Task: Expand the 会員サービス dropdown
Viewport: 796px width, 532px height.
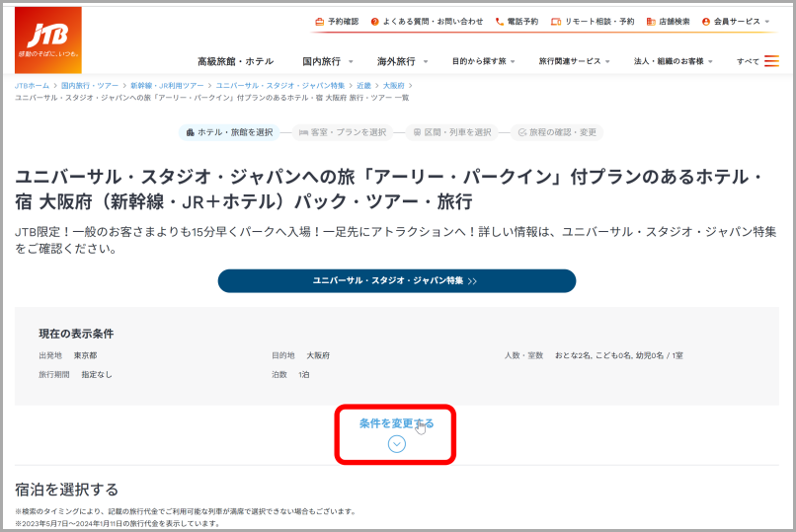Action: click(x=742, y=22)
